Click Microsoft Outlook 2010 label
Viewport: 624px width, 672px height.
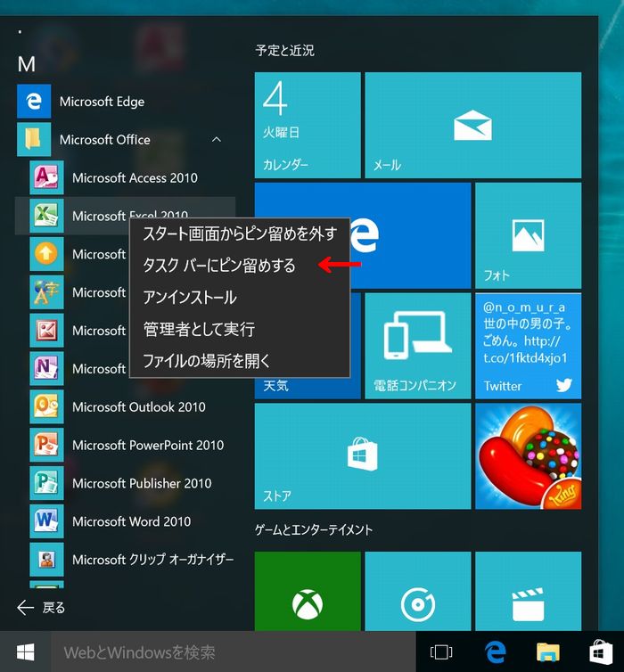tap(139, 406)
